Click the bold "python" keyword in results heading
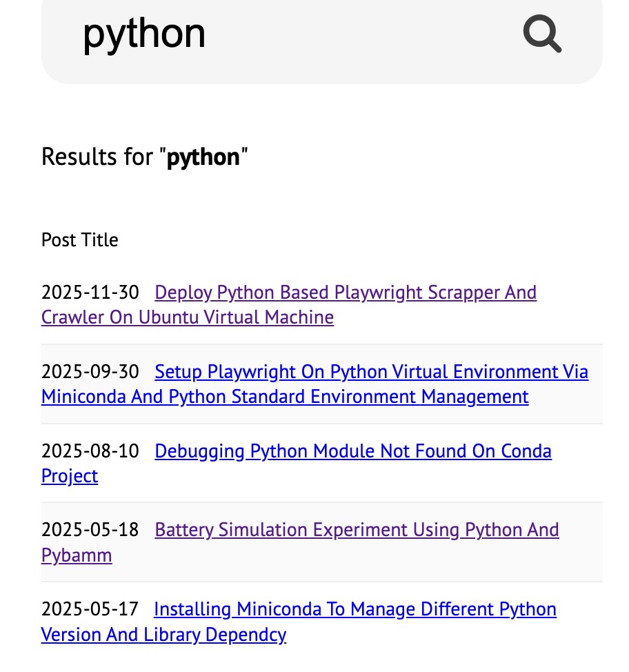629x672 pixels. tap(203, 157)
